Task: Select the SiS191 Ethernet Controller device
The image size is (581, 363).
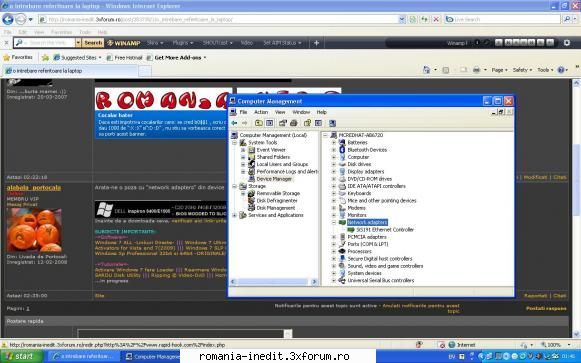Action: click(x=385, y=230)
